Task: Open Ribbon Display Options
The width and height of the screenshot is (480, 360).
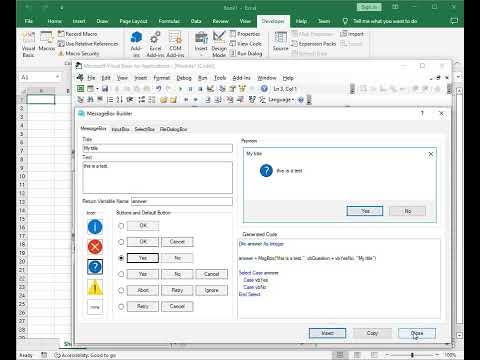Action: coord(395,7)
